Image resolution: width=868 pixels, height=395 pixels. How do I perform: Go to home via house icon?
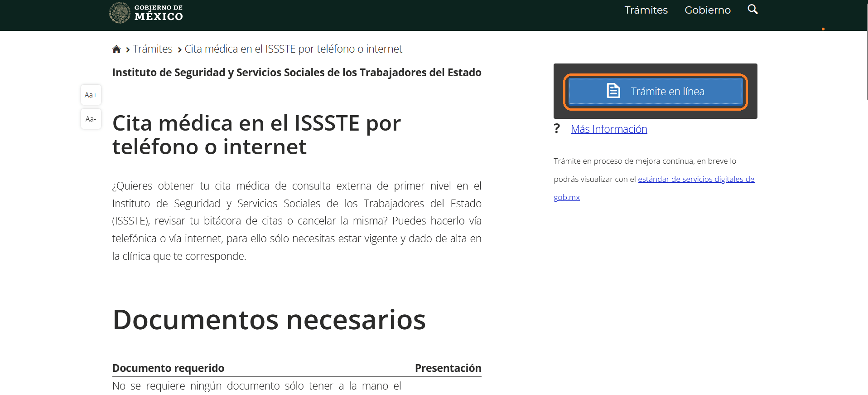point(116,49)
